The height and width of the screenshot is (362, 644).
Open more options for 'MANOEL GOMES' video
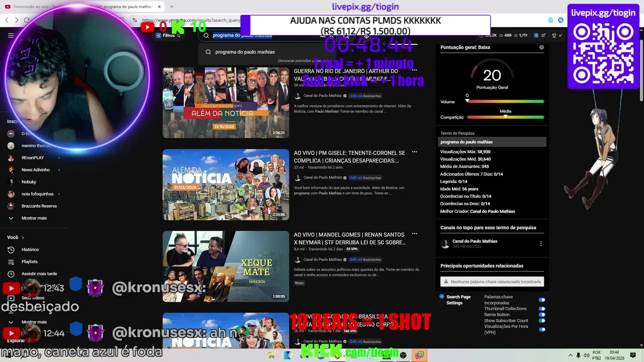click(x=414, y=234)
